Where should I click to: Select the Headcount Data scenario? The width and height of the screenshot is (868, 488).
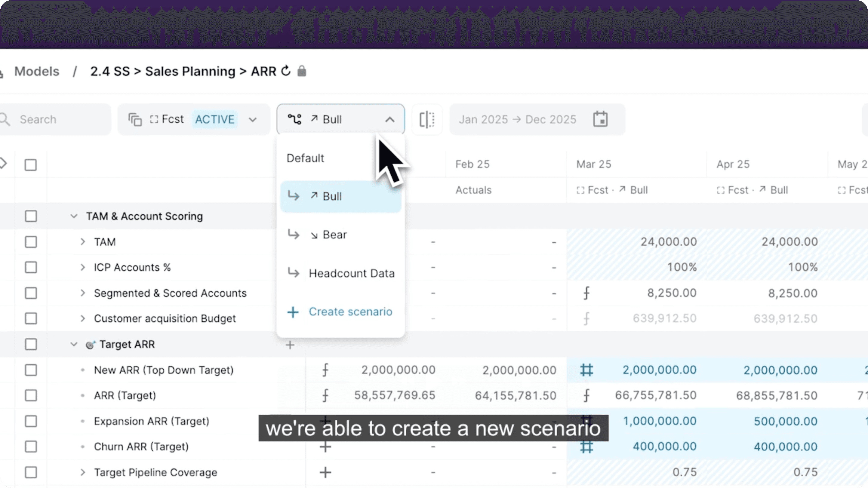point(340,273)
